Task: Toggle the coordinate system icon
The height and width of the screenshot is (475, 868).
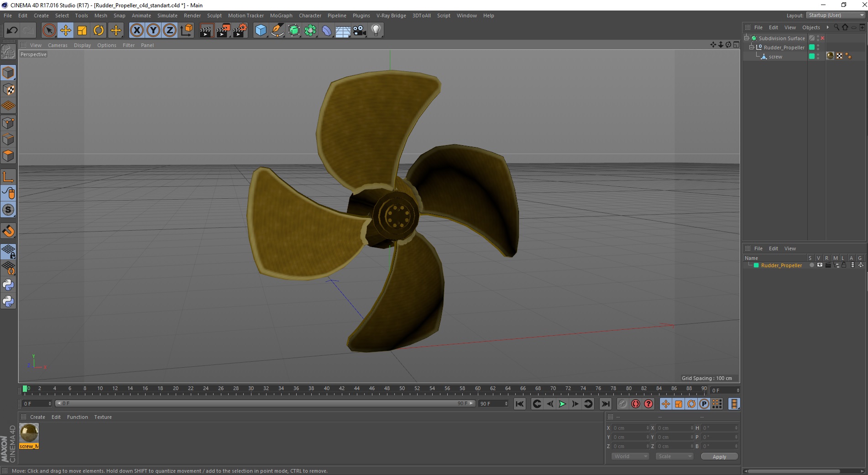Action: point(186,31)
